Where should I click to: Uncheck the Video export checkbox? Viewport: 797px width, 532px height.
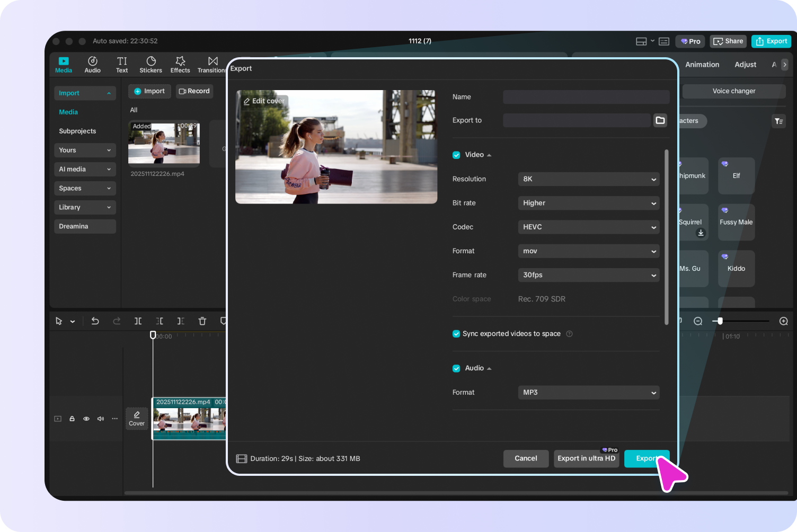456,155
